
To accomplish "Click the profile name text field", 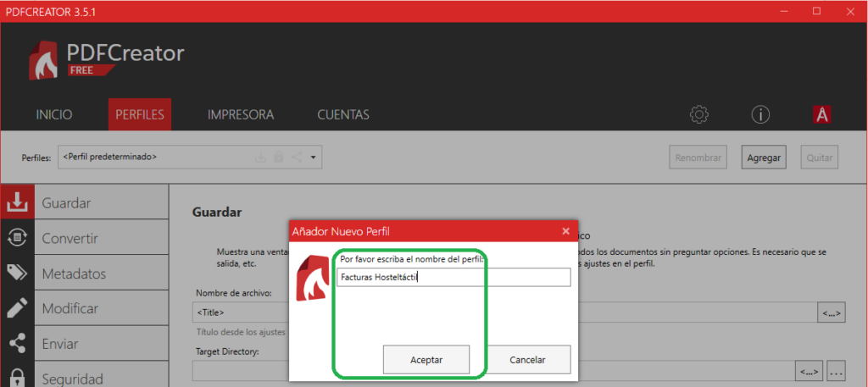I will (x=453, y=278).
